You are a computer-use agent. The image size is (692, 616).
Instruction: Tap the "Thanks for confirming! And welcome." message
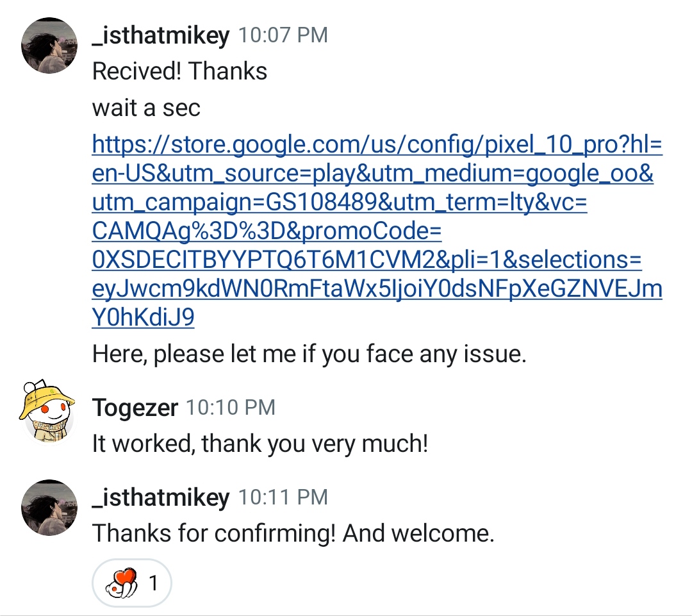(293, 533)
